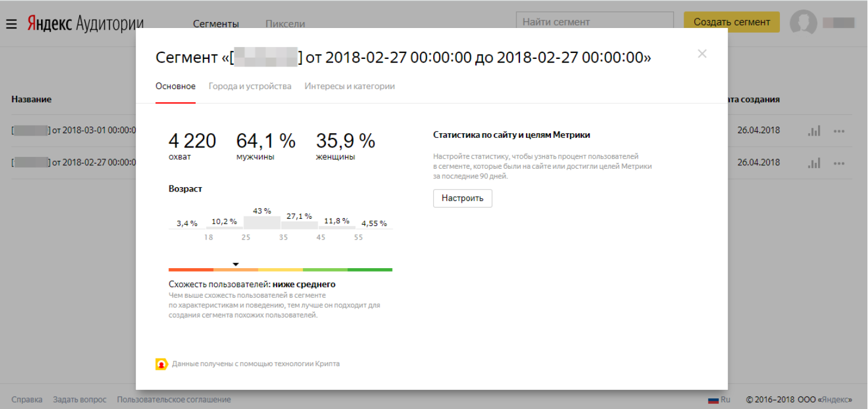Go to Сегменты in top navigation
This screenshot has width=868, height=409.
click(x=216, y=24)
